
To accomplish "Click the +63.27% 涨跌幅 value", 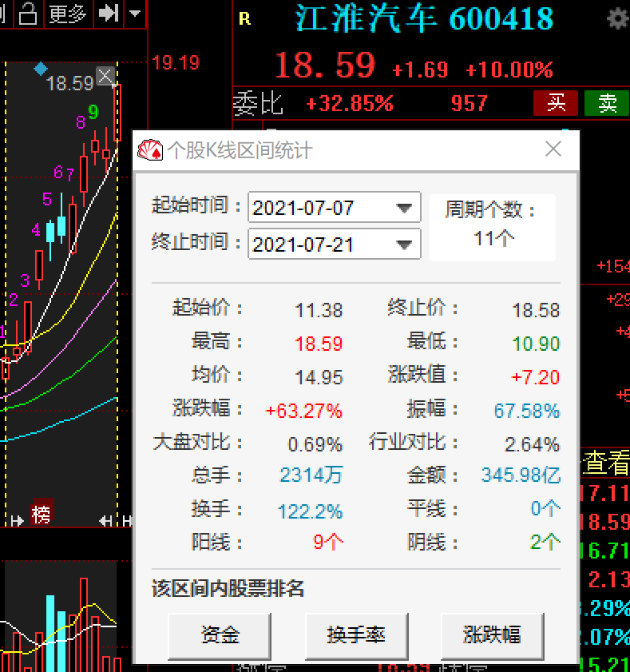I will point(303,411).
